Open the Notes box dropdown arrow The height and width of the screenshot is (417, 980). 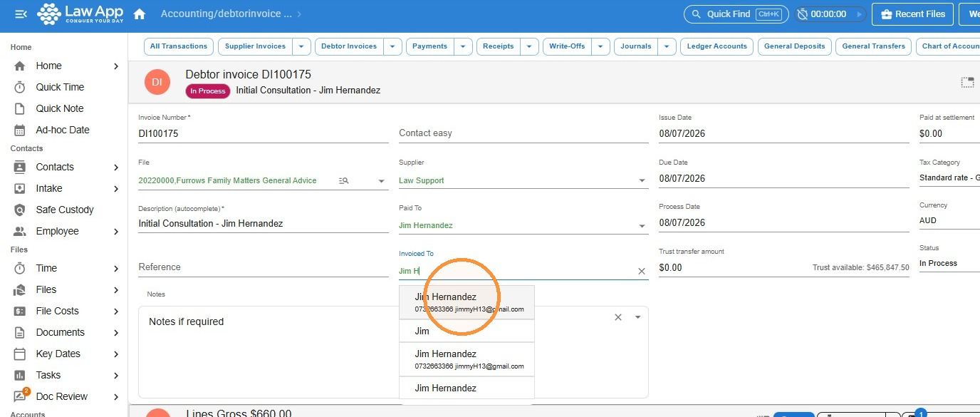coord(637,317)
